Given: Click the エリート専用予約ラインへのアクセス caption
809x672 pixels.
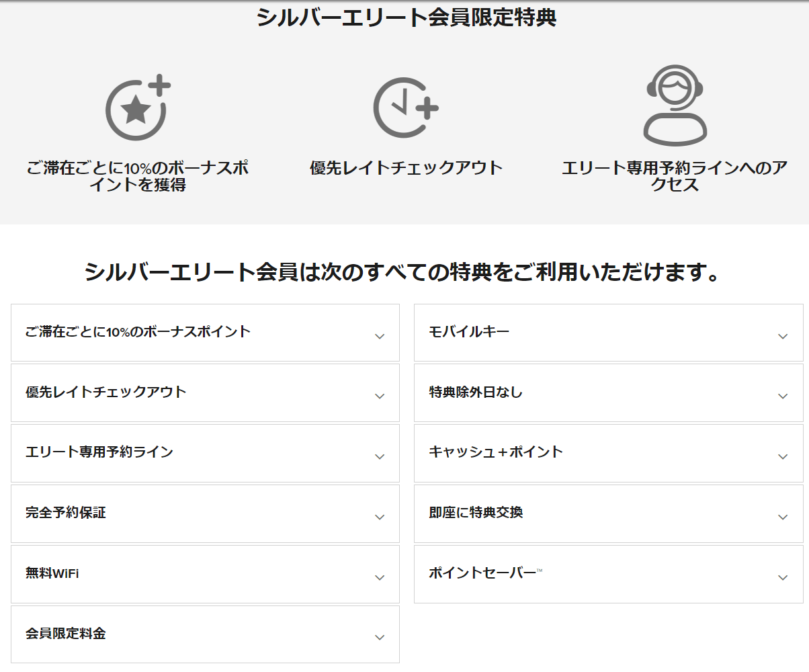Looking at the screenshot, I should point(674,176).
